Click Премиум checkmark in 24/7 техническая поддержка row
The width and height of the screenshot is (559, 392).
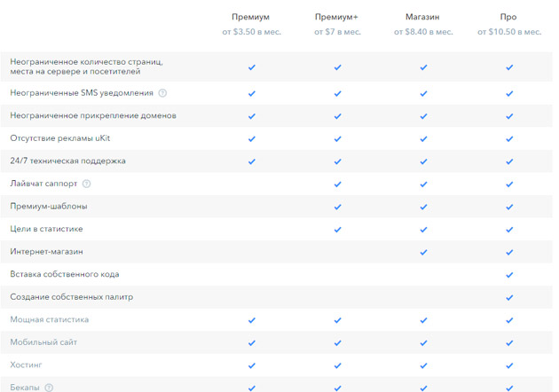[x=252, y=161]
